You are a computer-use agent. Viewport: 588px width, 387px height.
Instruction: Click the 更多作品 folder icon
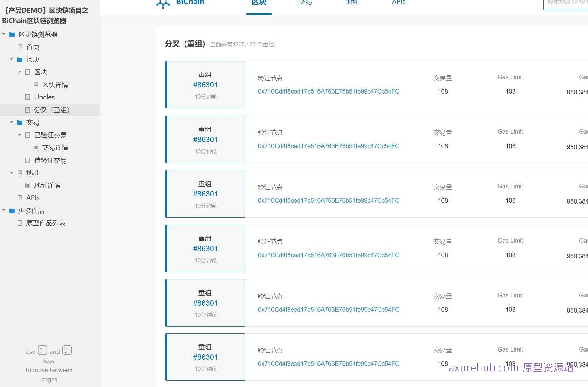point(12,210)
